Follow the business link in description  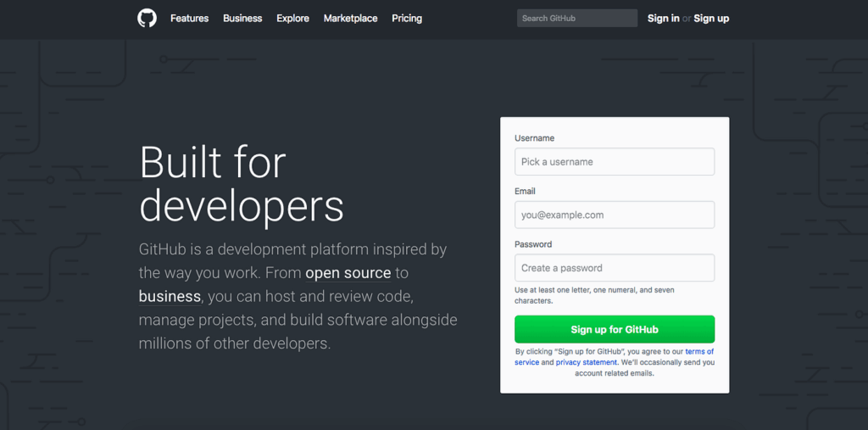pos(170,296)
